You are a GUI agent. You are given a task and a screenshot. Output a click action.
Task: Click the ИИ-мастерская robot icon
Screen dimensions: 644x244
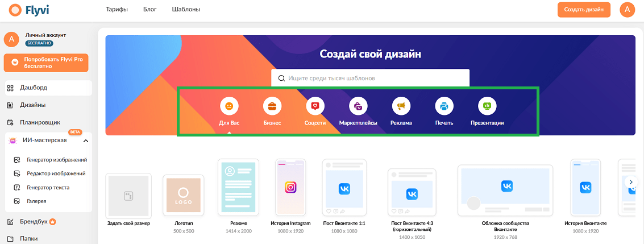(x=13, y=140)
